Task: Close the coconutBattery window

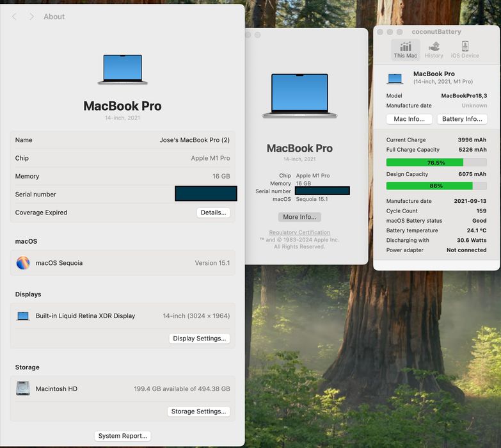Action: click(x=380, y=32)
